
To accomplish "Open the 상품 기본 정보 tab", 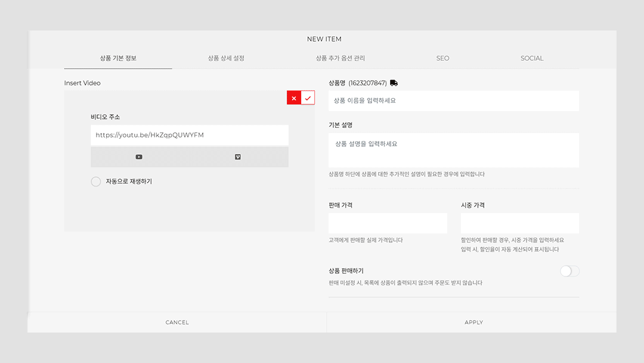I will pos(118,59).
